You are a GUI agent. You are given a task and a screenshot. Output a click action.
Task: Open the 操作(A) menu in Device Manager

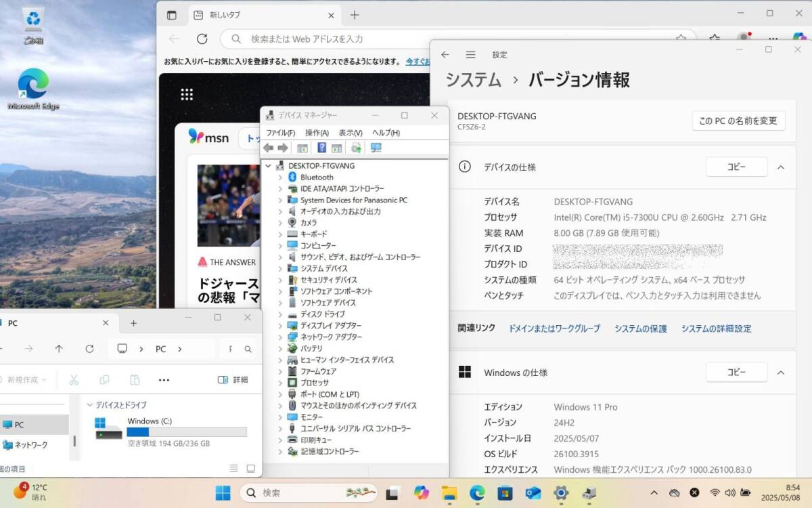point(317,133)
